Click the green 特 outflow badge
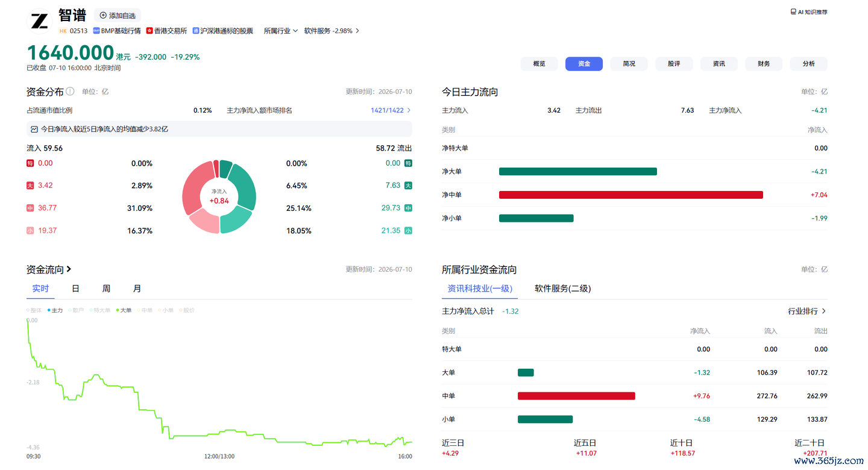The height and width of the screenshot is (470, 868). (408, 163)
